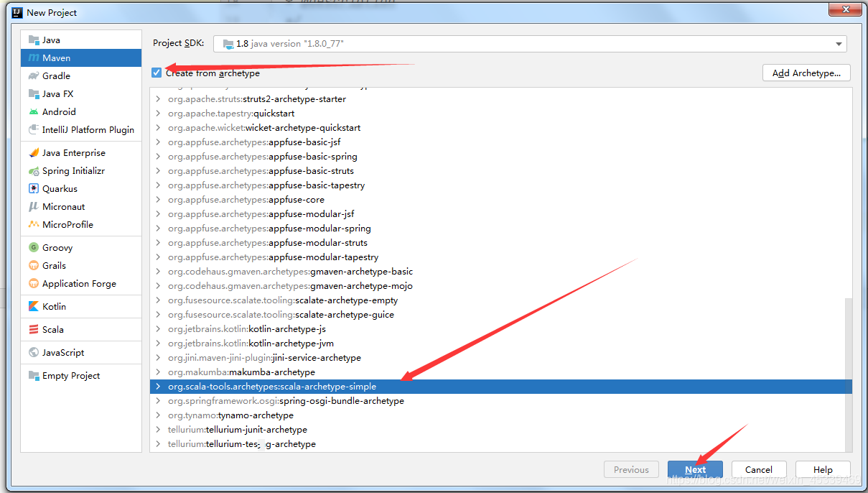Select the JavaScript globe icon
868x493 pixels.
tap(33, 353)
